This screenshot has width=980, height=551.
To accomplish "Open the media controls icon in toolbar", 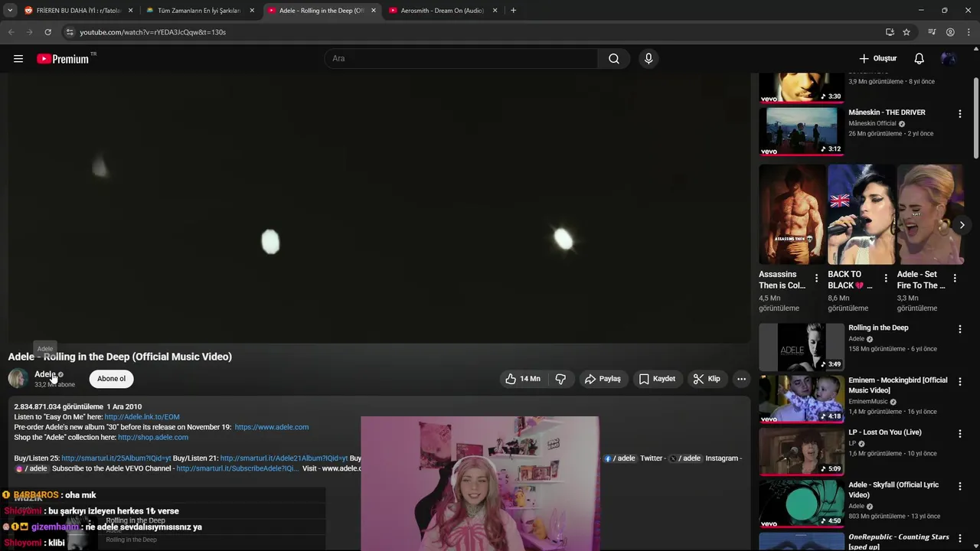I will tap(932, 32).
